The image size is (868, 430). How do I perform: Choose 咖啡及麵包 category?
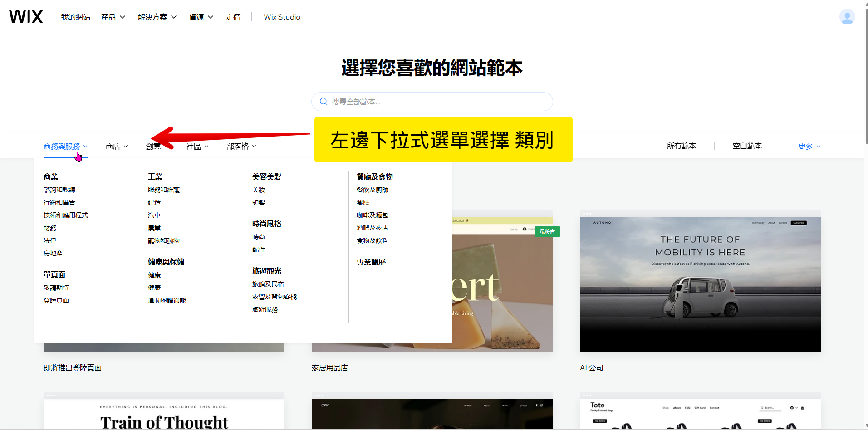point(372,215)
